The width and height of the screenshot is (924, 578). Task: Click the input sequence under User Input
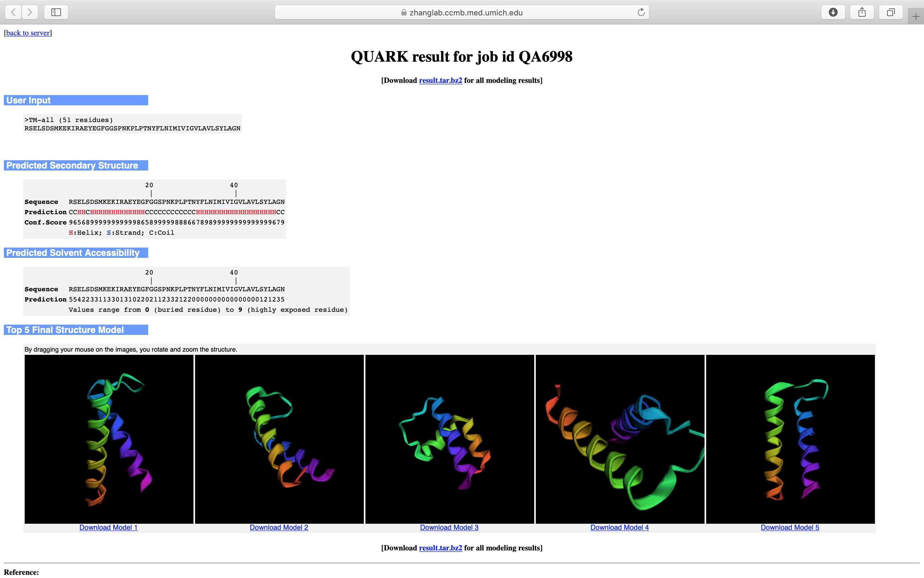pyautogui.click(x=133, y=128)
